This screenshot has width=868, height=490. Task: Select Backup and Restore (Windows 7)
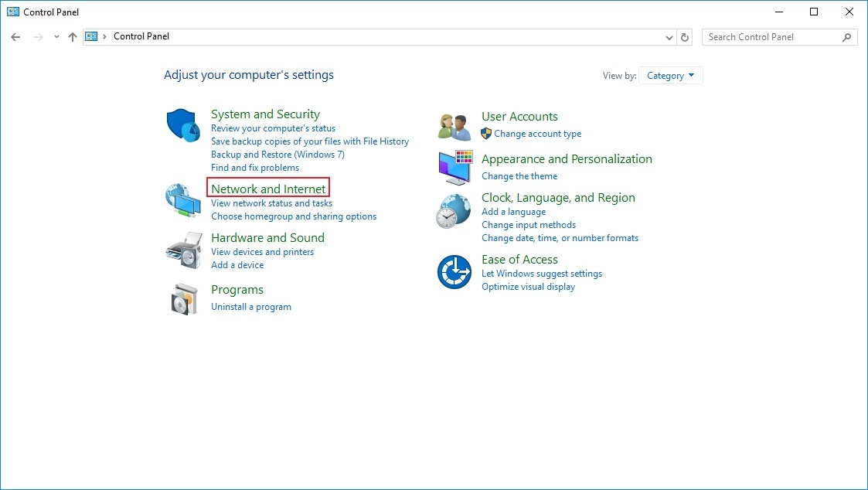pyautogui.click(x=277, y=155)
